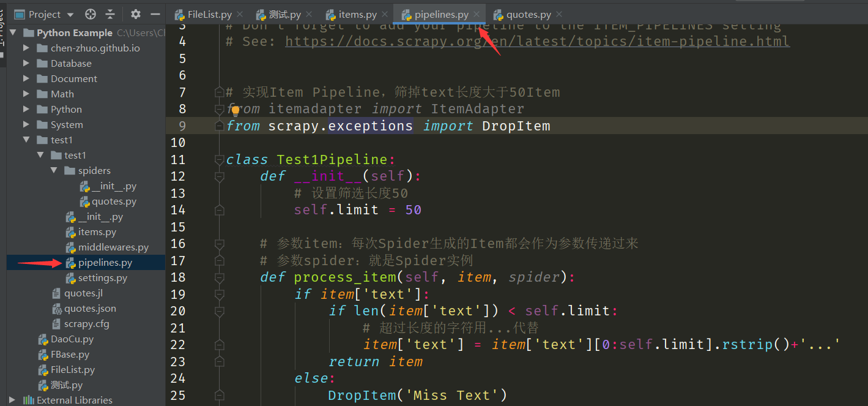This screenshot has width=868, height=406.
Task: Hide the Project tool window
Action: point(155,14)
